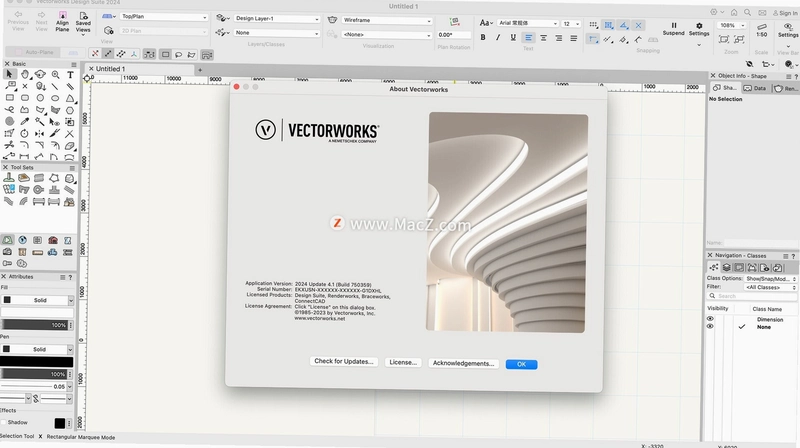800x448 pixels.
Task: Select the Selection arrow tool
Action: pyautogui.click(x=9, y=74)
